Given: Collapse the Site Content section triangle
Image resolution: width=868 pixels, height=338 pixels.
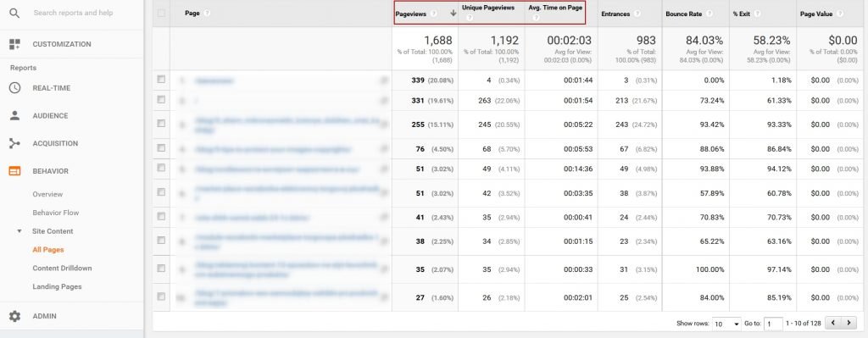Looking at the screenshot, I should [19, 231].
